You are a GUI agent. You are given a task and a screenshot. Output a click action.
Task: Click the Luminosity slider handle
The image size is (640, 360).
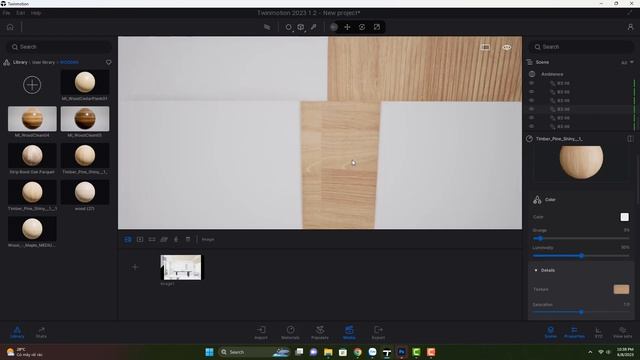pyautogui.click(x=581, y=256)
